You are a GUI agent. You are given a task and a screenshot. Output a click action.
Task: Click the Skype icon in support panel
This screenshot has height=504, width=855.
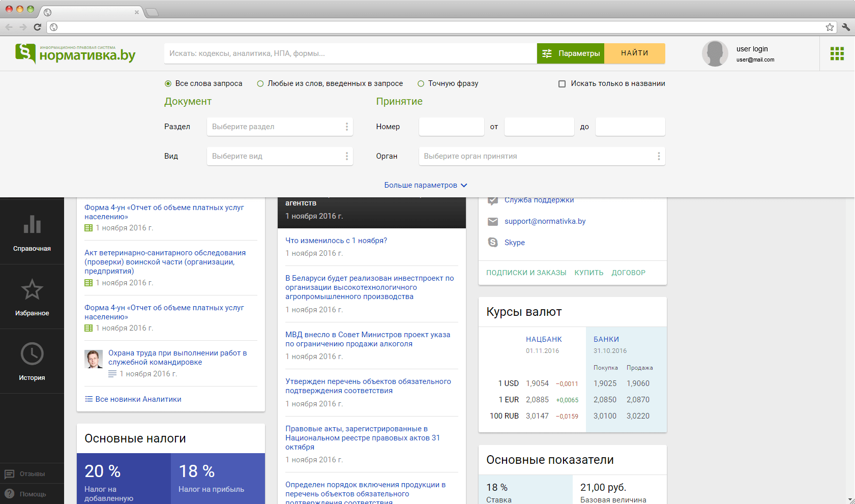click(x=493, y=243)
